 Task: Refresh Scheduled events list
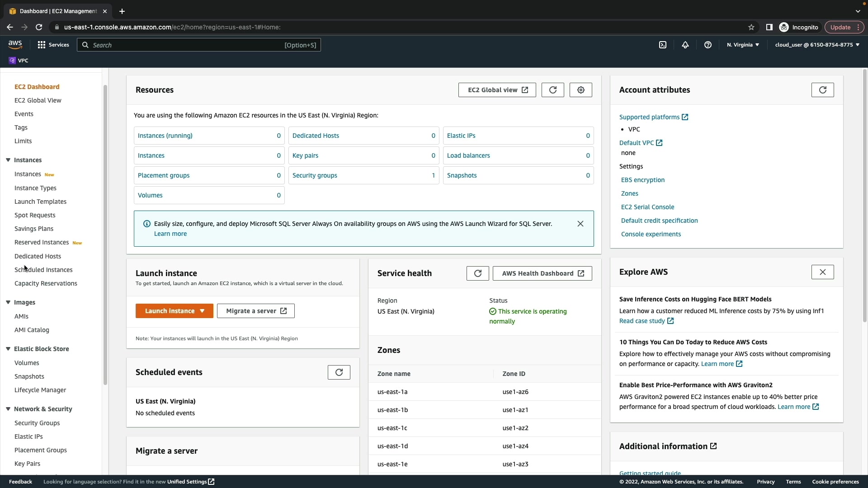point(339,372)
